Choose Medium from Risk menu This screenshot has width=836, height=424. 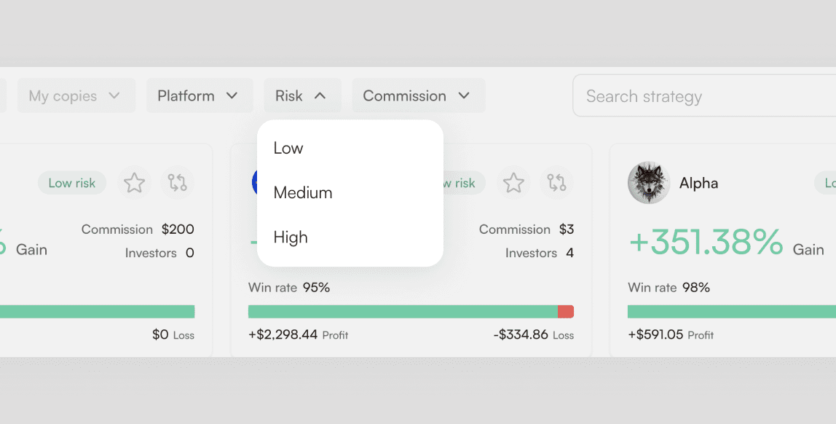(x=302, y=192)
